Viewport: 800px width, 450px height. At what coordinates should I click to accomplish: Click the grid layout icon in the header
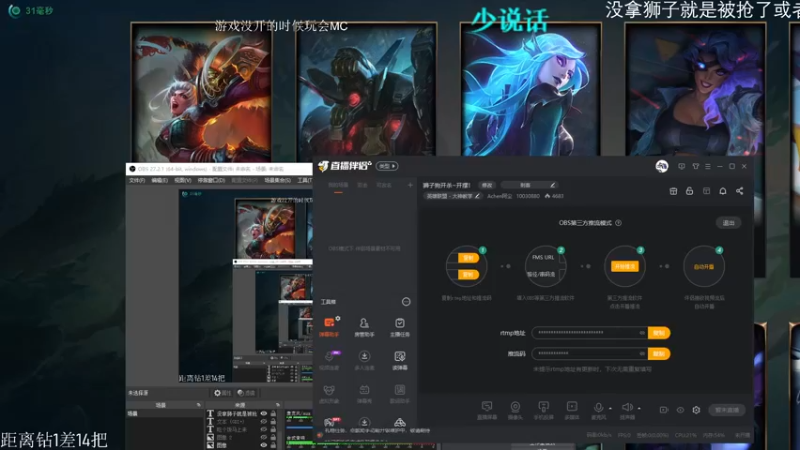[x=706, y=191]
